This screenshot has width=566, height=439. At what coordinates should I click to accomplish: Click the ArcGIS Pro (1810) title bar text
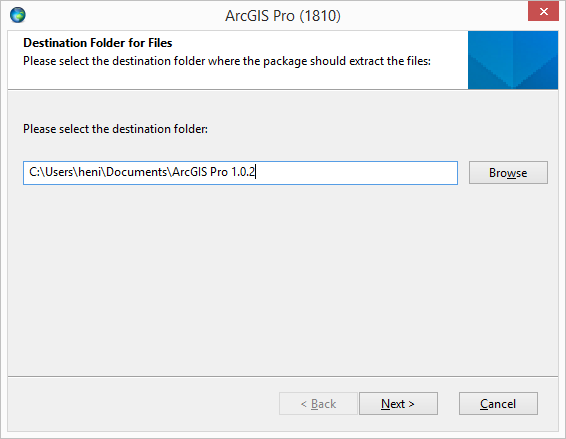(x=283, y=16)
